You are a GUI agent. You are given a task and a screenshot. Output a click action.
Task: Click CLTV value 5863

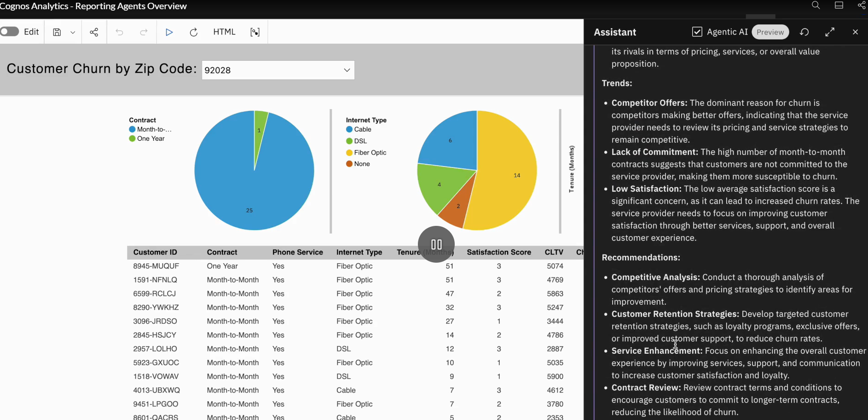pos(555,293)
